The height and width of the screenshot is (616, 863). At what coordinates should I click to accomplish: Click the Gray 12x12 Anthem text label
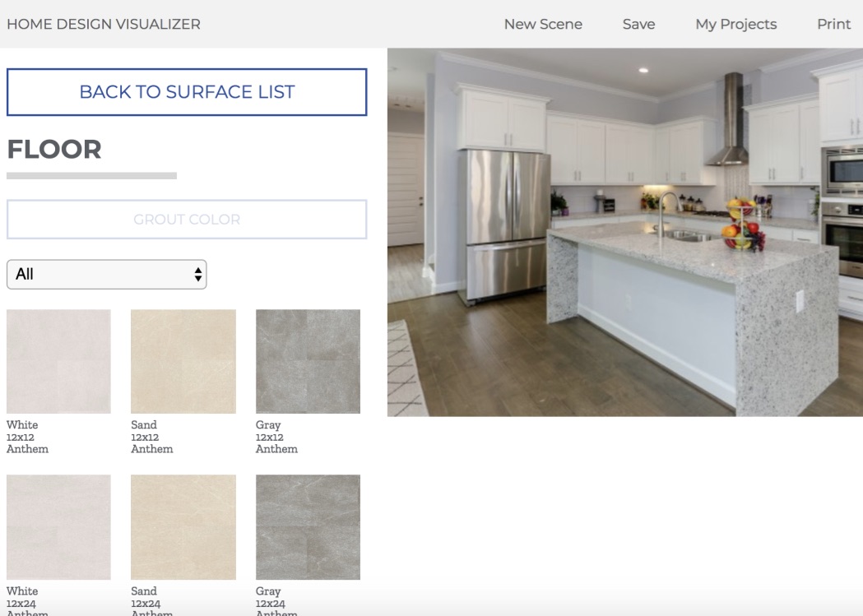tap(276, 437)
